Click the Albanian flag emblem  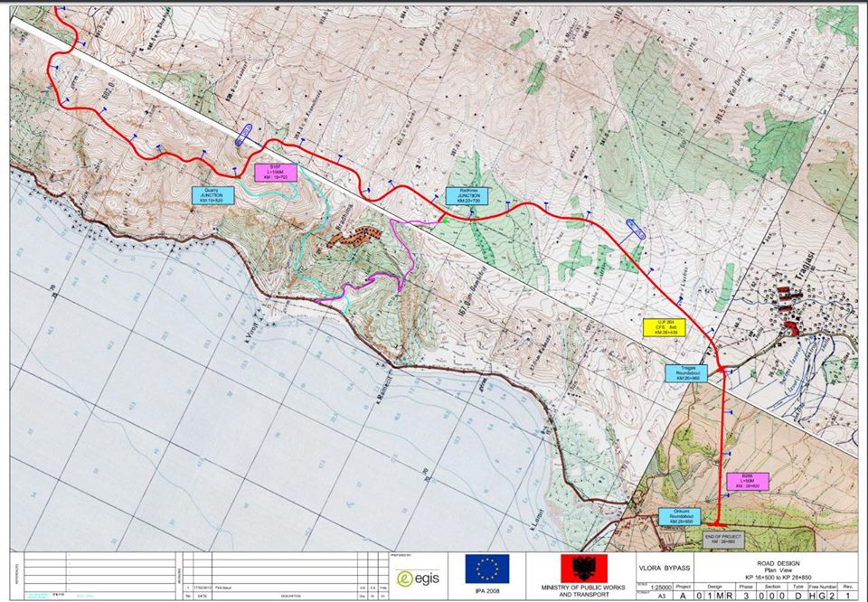pyautogui.click(x=573, y=568)
